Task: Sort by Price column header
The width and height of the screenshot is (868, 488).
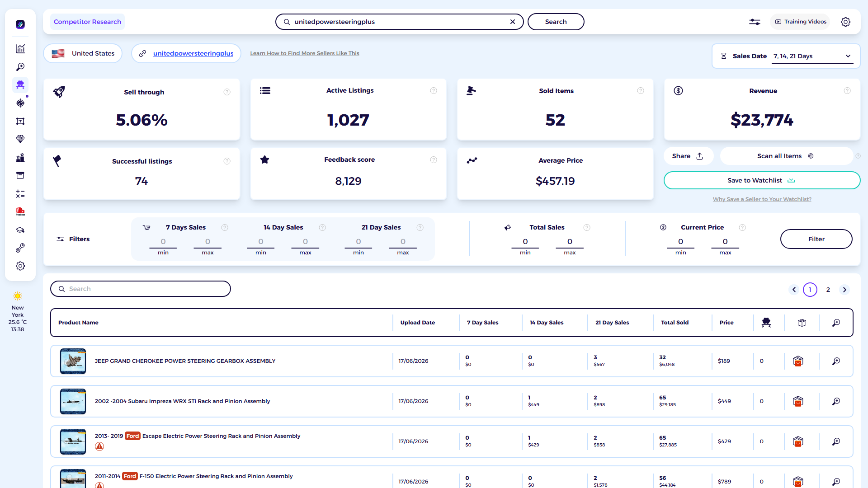Action: coord(726,323)
